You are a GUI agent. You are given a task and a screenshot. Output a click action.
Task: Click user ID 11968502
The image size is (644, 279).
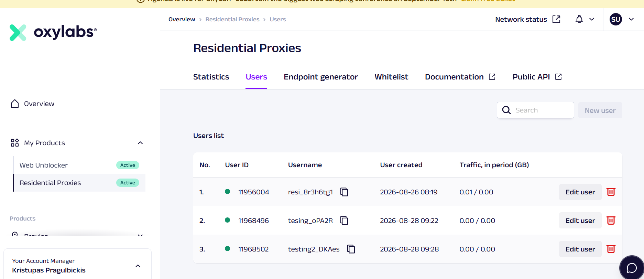click(253, 249)
